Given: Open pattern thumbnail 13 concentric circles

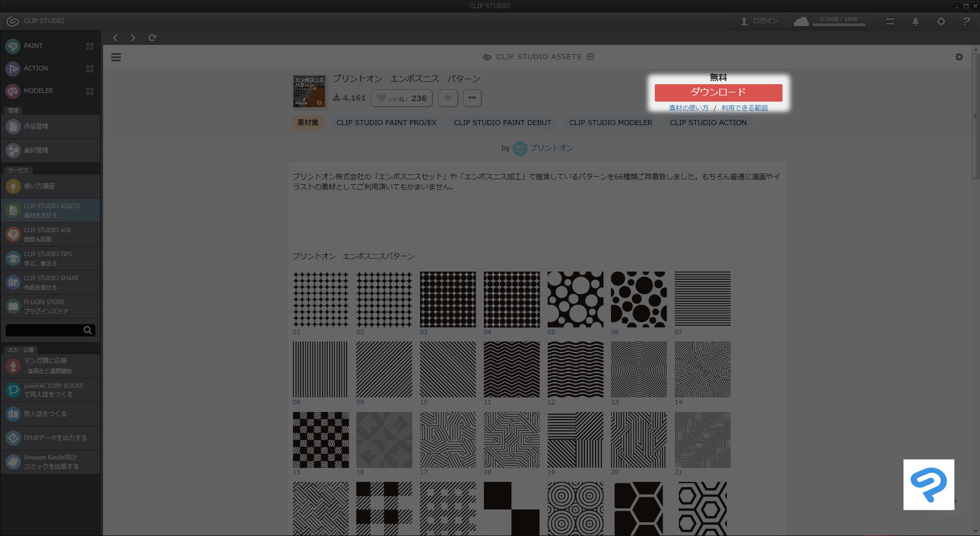Looking at the screenshot, I should coord(639,370).
